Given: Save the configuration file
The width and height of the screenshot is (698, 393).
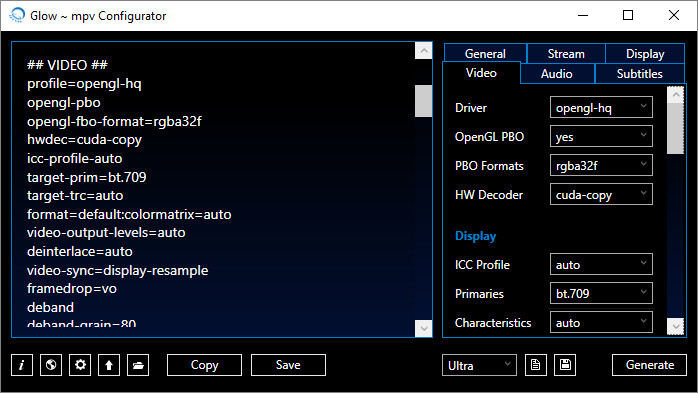Looking at the screenshot, I should (288, 365).
